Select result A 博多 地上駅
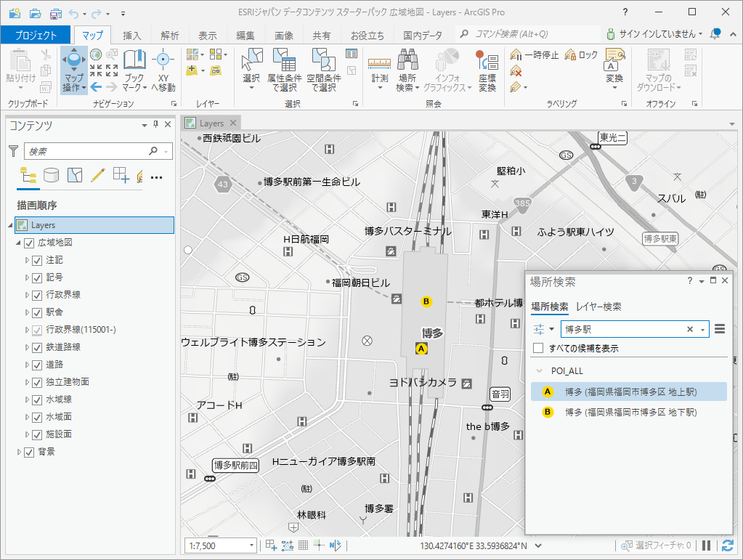This screenshot has width=743, height=560. click(x=629, y=391)
